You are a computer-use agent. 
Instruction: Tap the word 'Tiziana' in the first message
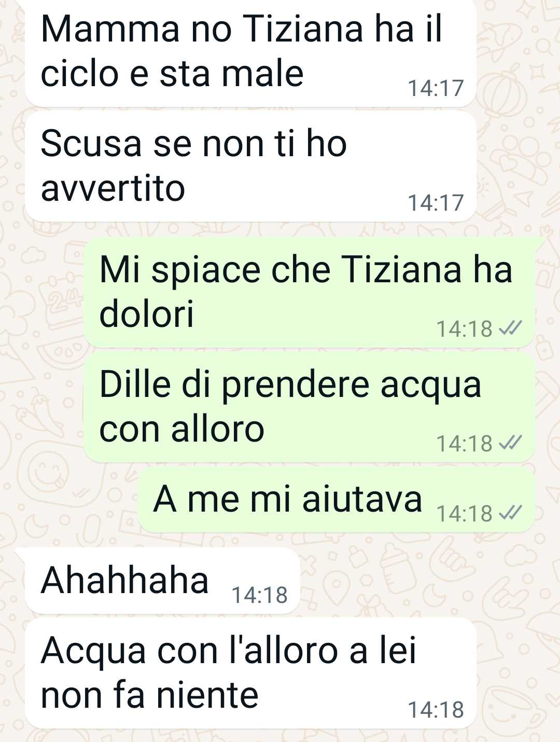tap(304, 29)
